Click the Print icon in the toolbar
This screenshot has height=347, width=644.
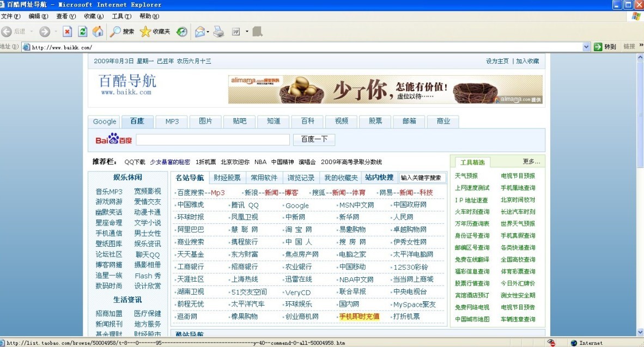tap(218, 32)
